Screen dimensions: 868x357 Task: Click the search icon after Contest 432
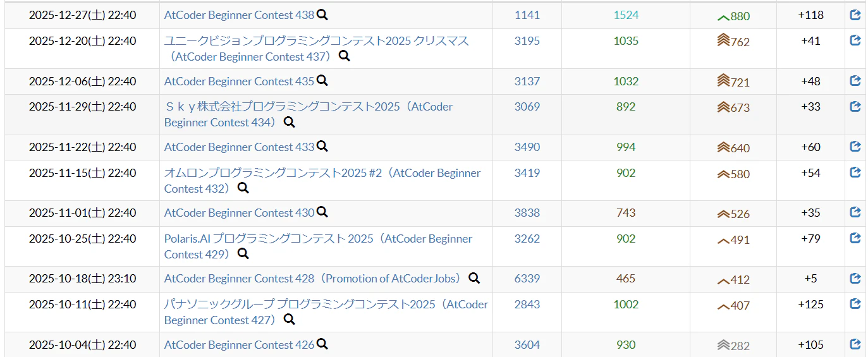[243, 188]
